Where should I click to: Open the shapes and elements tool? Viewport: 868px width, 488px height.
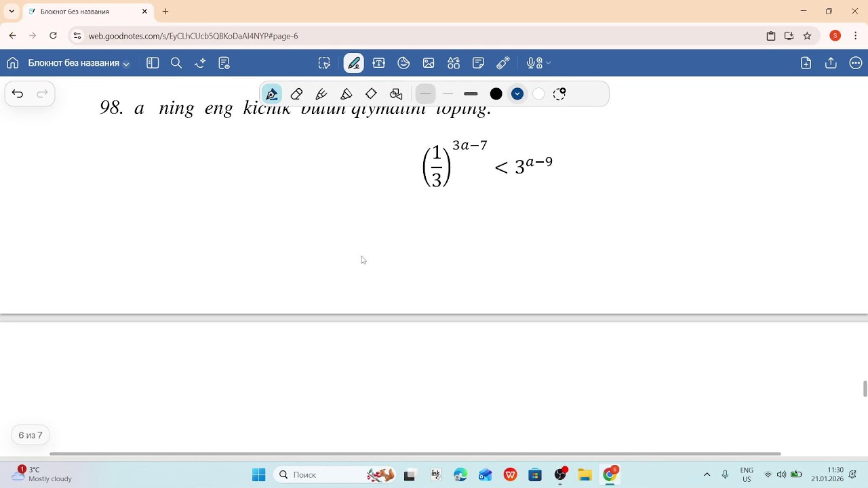click(454, 63)
